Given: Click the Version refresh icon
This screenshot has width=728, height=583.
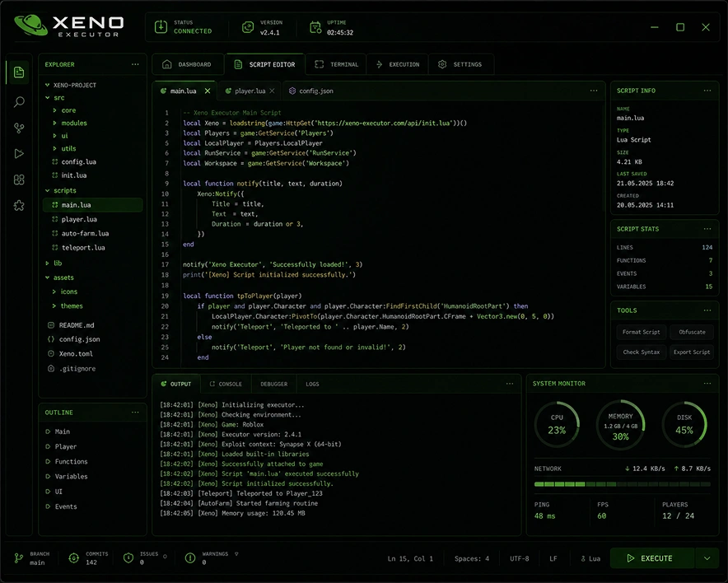Looking at the screenshot, I should pos(248,27).
